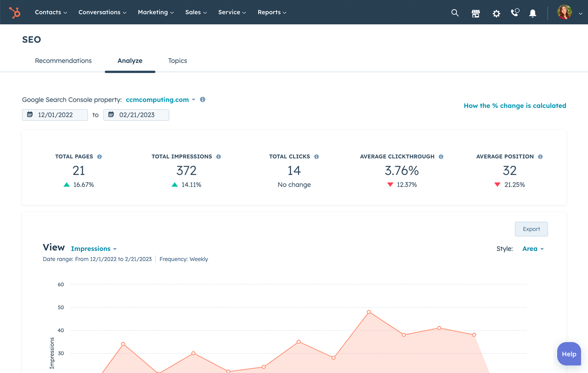Screen dimensions: 588x373
Task: Open the global search icon
Action: click(455, 12)
